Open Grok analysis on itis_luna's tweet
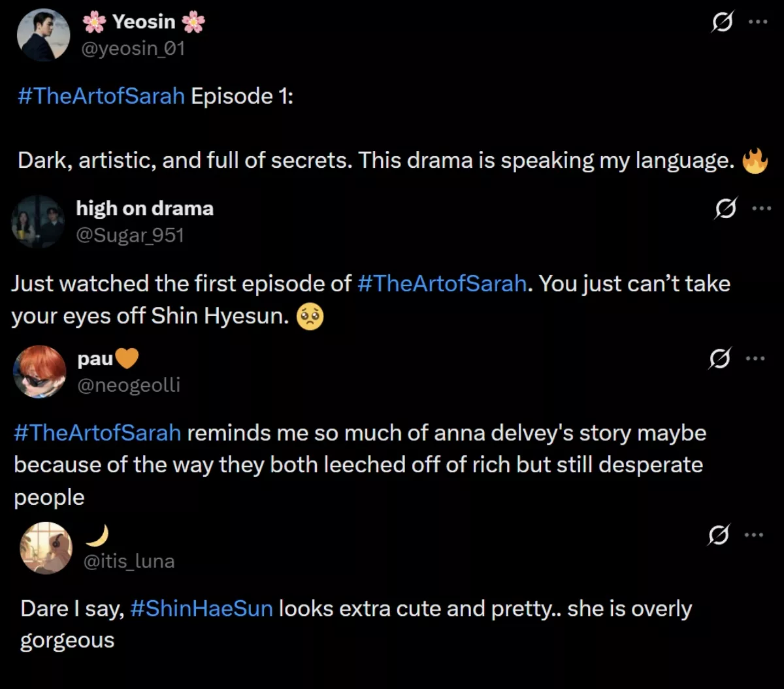This screenshot has height=689, width=784. click(x=717, y=536)
